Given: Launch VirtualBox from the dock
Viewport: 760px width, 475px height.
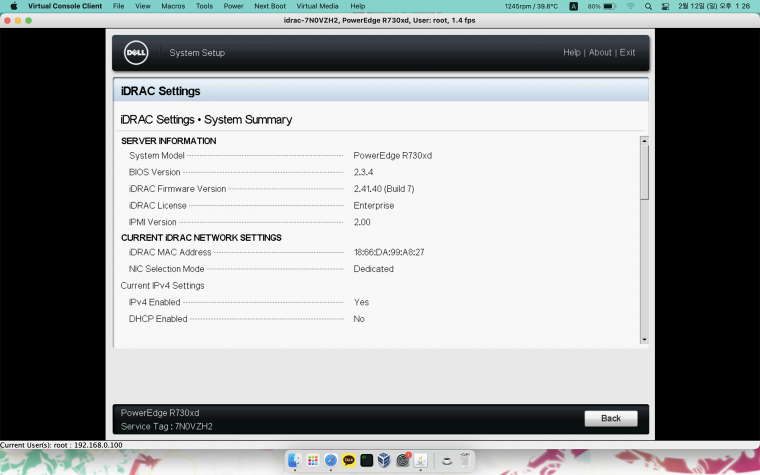Looking at the screenshot, I should coord(384,460).
